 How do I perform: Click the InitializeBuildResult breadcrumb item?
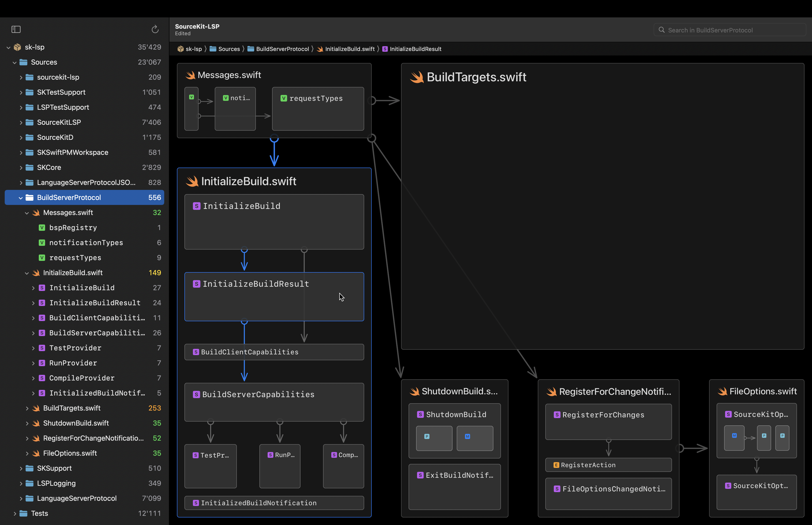412,49
